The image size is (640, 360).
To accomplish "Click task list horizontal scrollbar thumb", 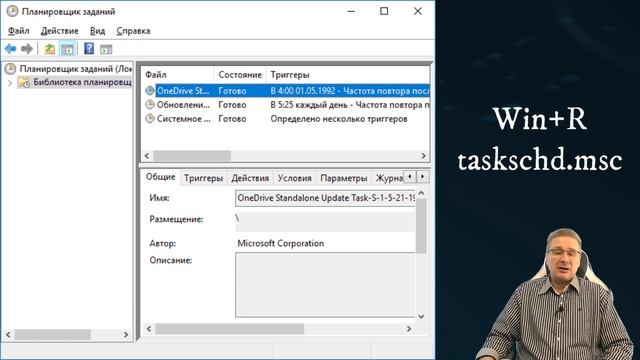I will [x=192, y=156].
